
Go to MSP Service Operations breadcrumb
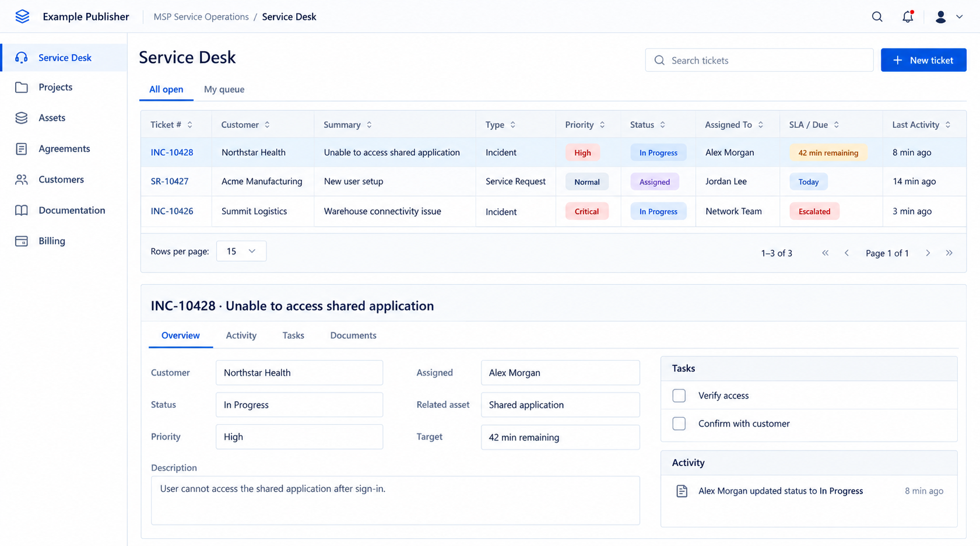tap(201, 17)
